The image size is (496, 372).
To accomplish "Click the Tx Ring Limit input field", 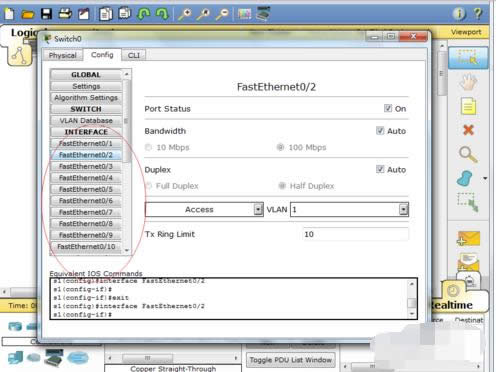I will [355, 234].
